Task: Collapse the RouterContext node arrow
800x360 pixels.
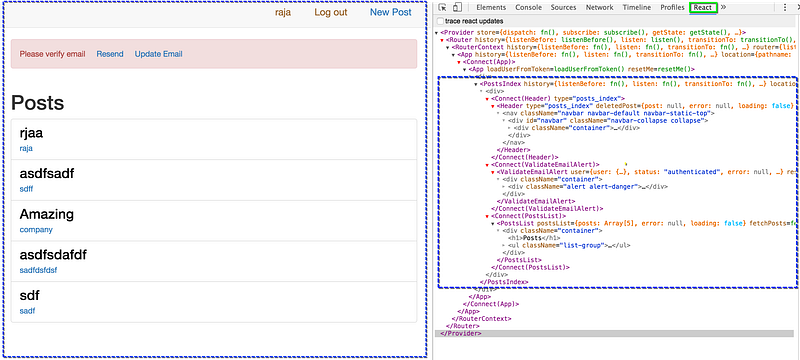Action: coord(448,47)
